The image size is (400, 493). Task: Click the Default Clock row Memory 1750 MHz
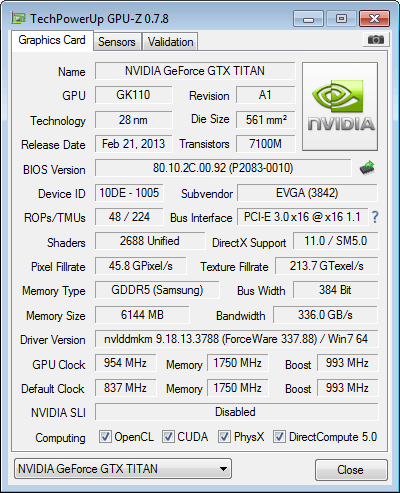coord(238,388)
